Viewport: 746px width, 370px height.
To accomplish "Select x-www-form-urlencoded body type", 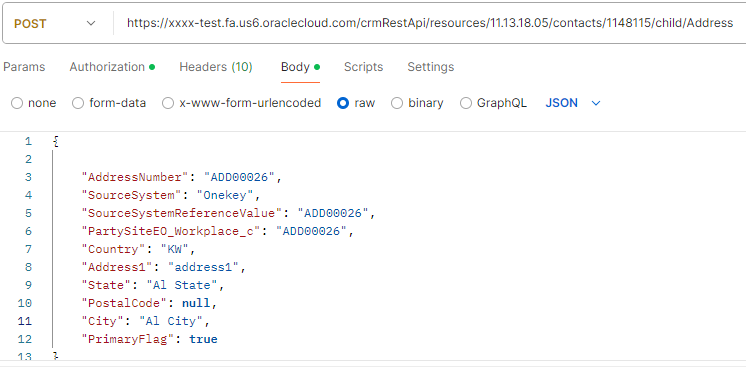I will (x=242, y=103).
